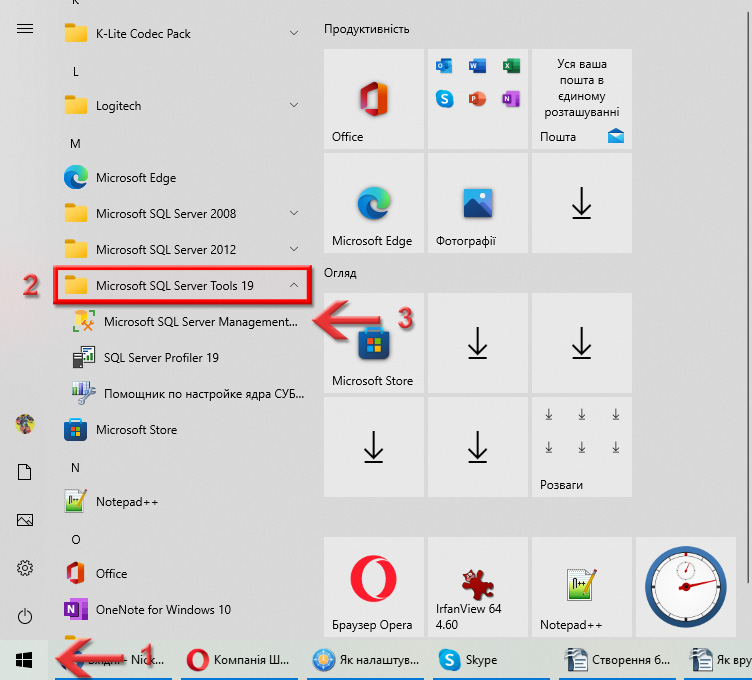Open the Microsoft Store tile

pyautogui.click(x=374, y=343)
